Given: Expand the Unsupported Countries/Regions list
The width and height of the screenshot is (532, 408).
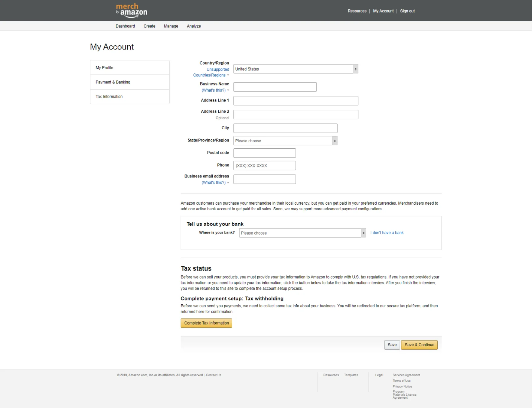Looking at the screenshot, I should [x=211, y=72].
